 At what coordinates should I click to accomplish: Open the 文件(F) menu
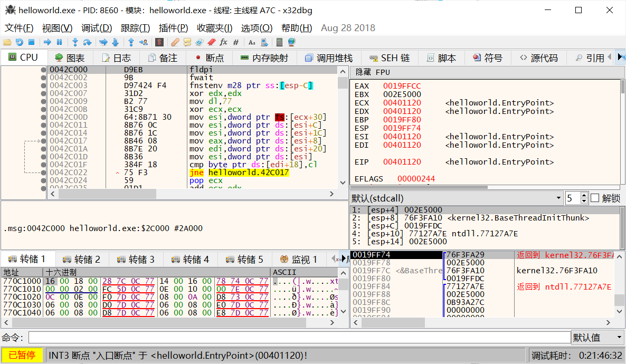tap(19, 28)
